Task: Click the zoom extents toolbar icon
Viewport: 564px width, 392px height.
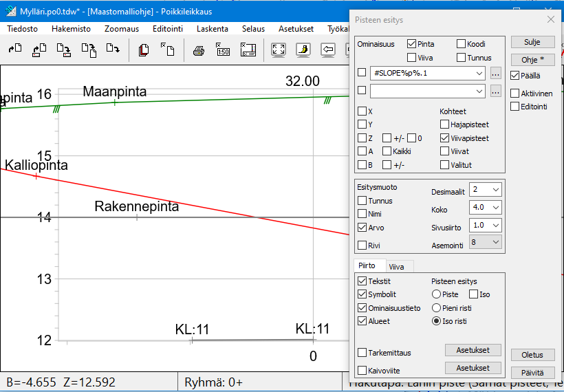Action: pyautogui.click(x=279, y=50)
